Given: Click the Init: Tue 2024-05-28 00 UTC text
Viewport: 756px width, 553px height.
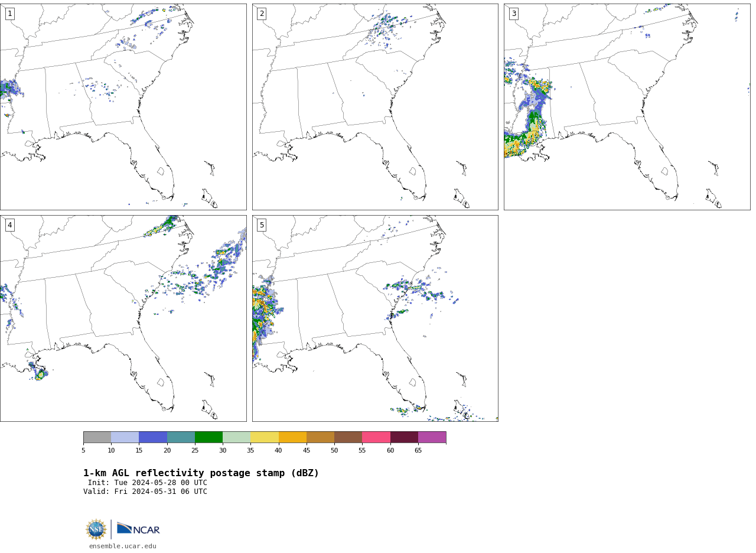Looking at the screenshot, I should click(148, 483).
